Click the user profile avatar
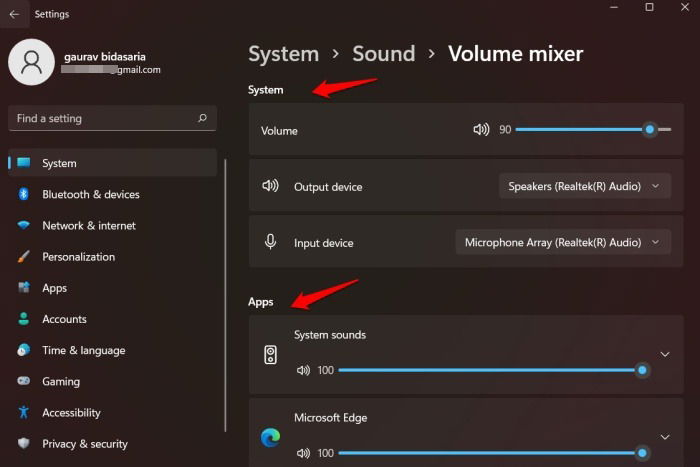Image resolution: width=700 pixels, height=467 pixels. [31, 62]
